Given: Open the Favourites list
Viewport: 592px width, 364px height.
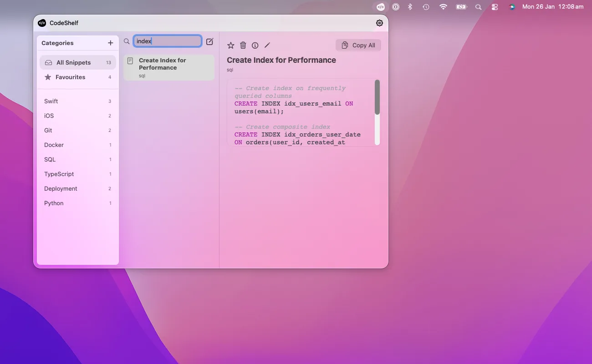Looking at the screenshot, I should [70, 77].
